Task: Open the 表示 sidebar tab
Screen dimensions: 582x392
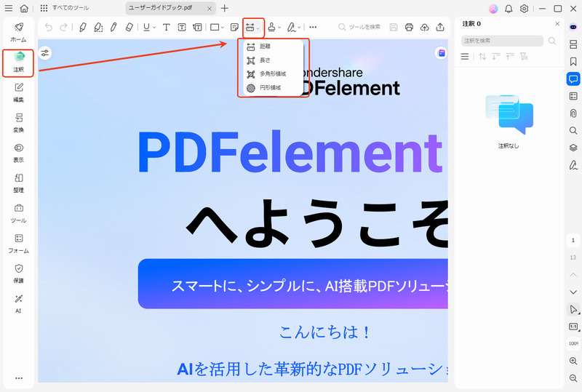Action: [19, 153]
